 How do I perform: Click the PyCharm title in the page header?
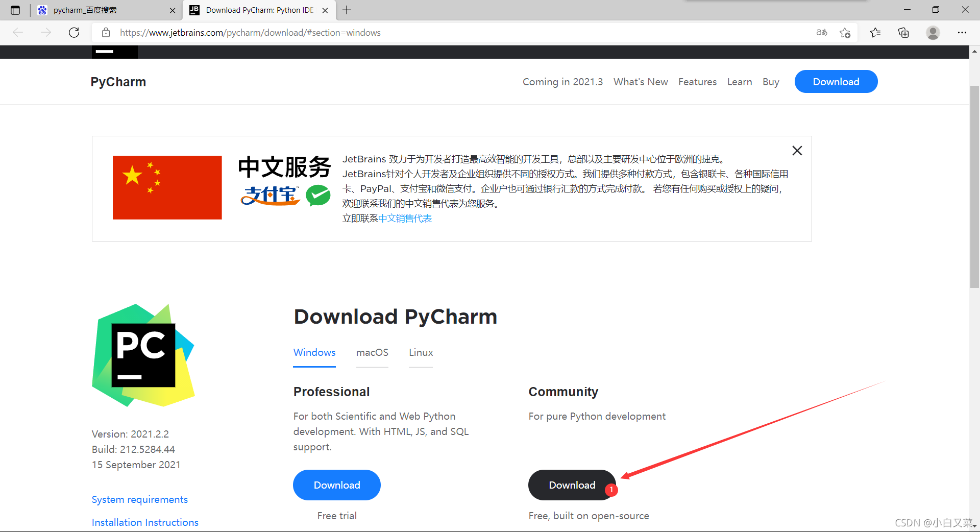(x=118, y=82)
